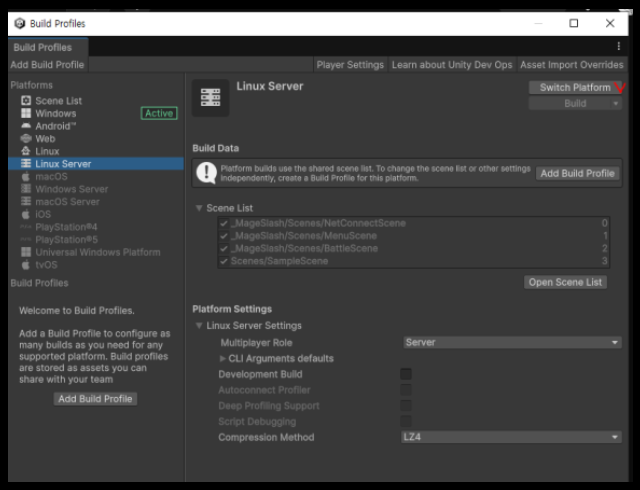
Task: Click the exclamation info icon in Build Data
Action: (207, 173)
